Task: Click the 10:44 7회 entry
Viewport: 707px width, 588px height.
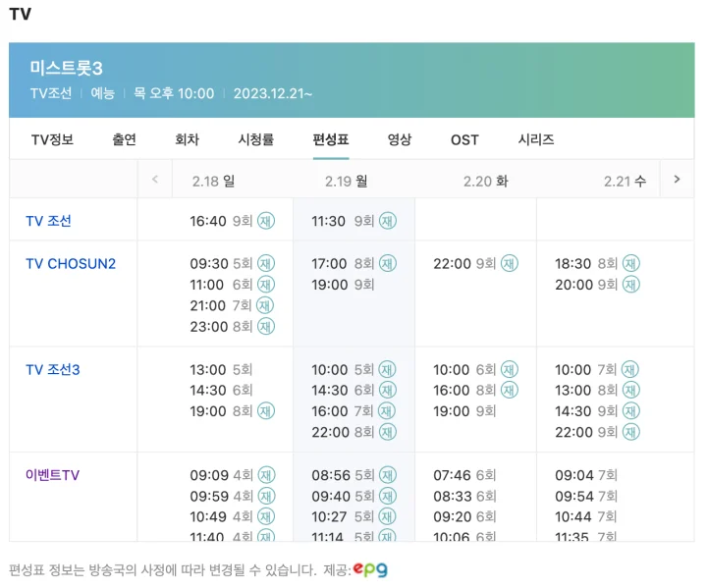Action: pyautogui.click(x=586, y=516)
